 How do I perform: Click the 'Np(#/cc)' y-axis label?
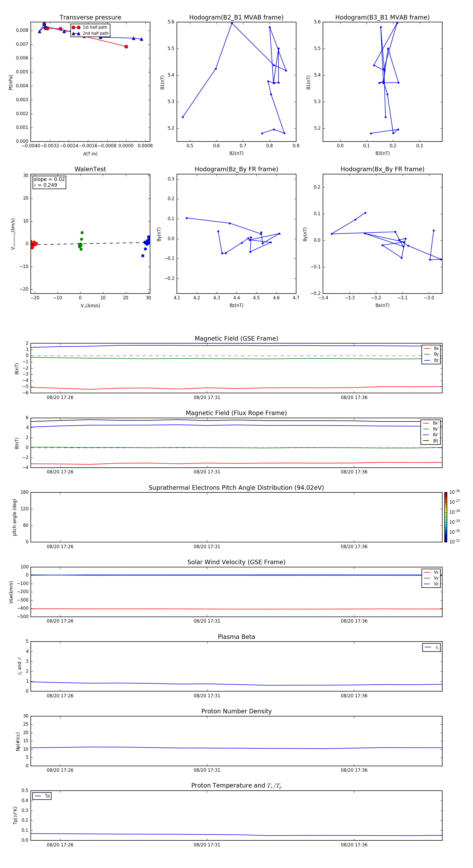(18, 741)
